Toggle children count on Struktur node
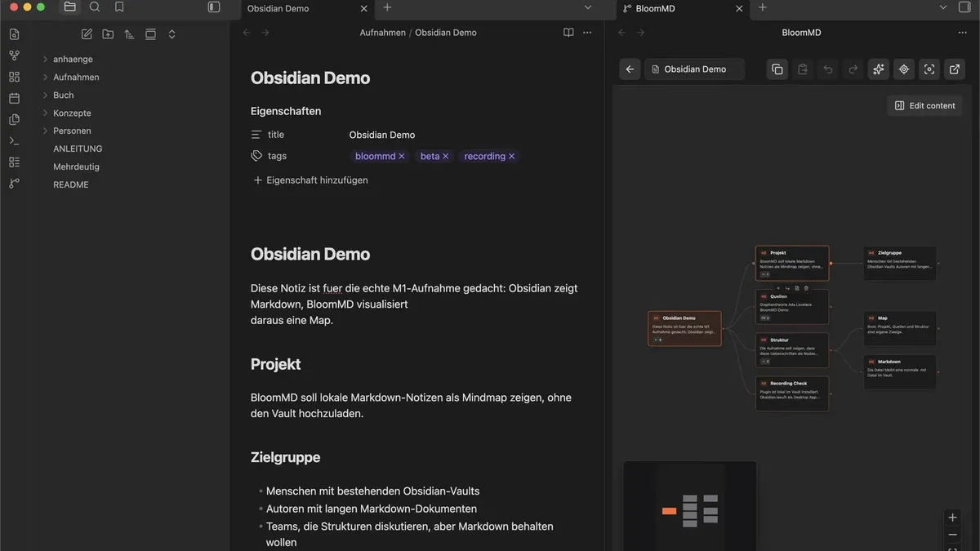980x551 pixels. 765,361
